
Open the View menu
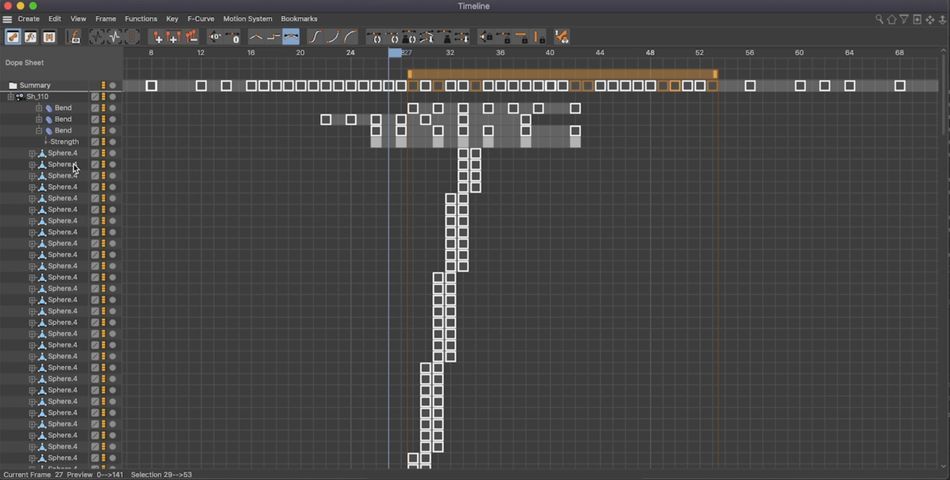pyautogui.click(x=78, y=19)
